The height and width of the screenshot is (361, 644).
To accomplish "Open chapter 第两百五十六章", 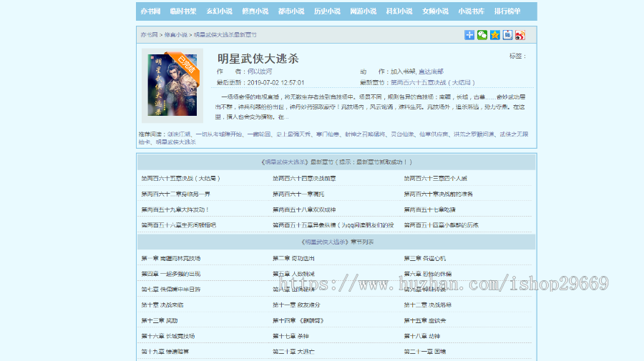I will [179, 225].
